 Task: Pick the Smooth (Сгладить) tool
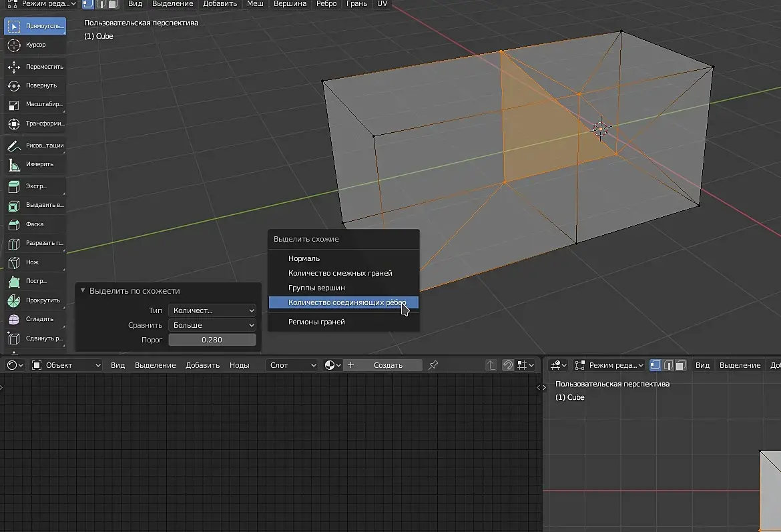coord(35,319)
